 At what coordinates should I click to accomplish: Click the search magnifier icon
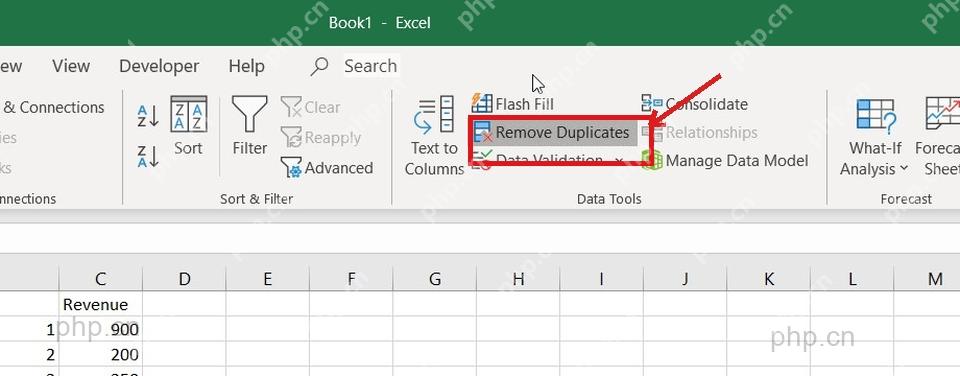pyautogui.click(x=319, y=66)
